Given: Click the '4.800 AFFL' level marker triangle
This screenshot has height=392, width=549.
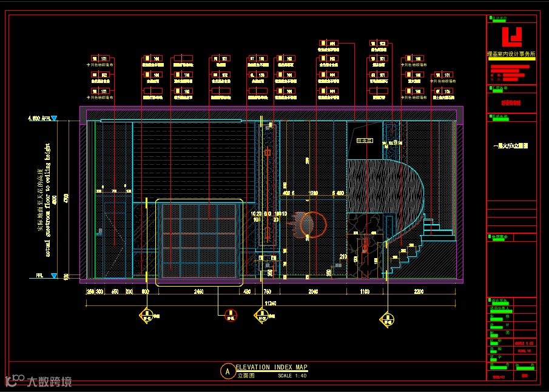Looking at the screenshot, I should [54, 118].
